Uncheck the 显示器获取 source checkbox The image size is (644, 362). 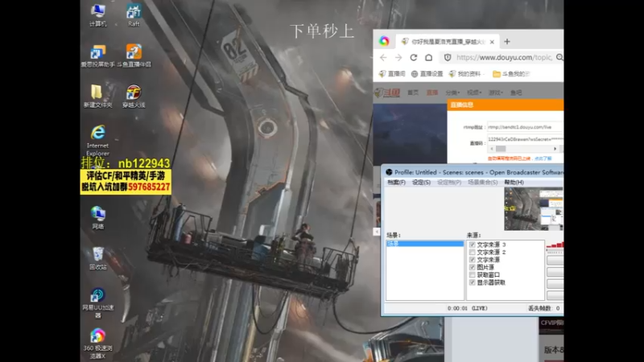(473, 282)
